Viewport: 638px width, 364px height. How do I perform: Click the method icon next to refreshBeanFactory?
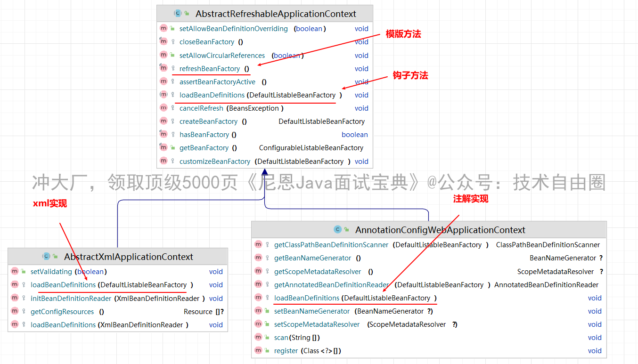pyautogui.click(x=164, y=68)
